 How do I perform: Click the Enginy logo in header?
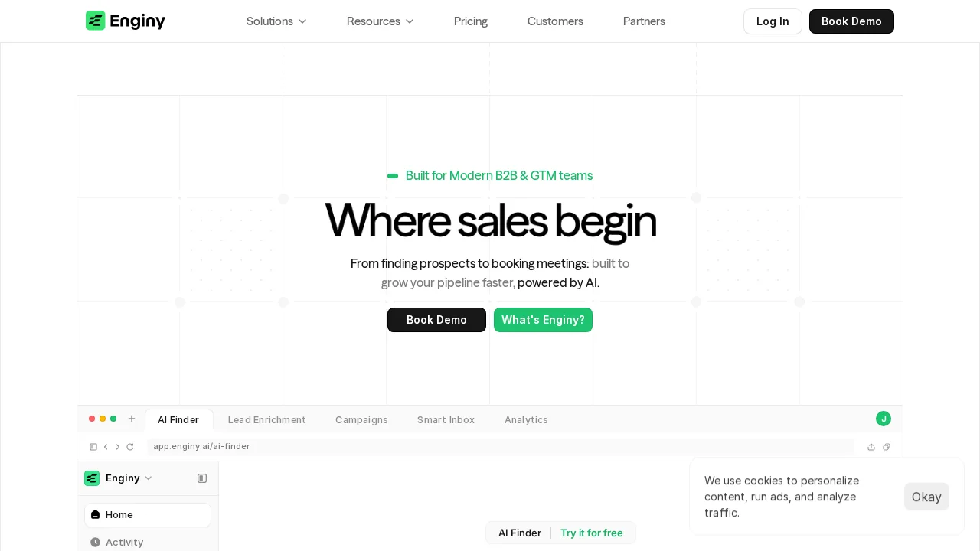pos(126,21)
